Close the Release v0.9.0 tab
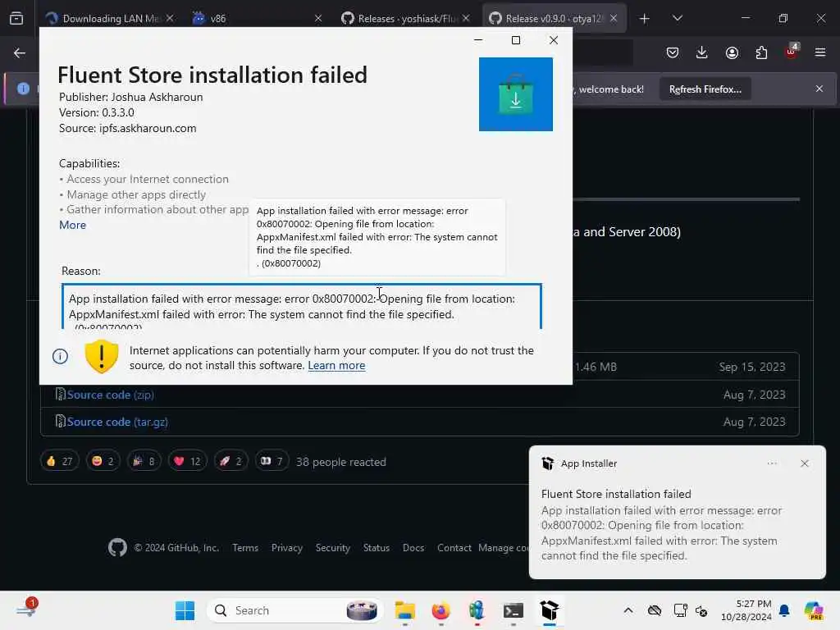Image resolution: width=840 pixels, height=630 pixels. (x=614, y=18)
